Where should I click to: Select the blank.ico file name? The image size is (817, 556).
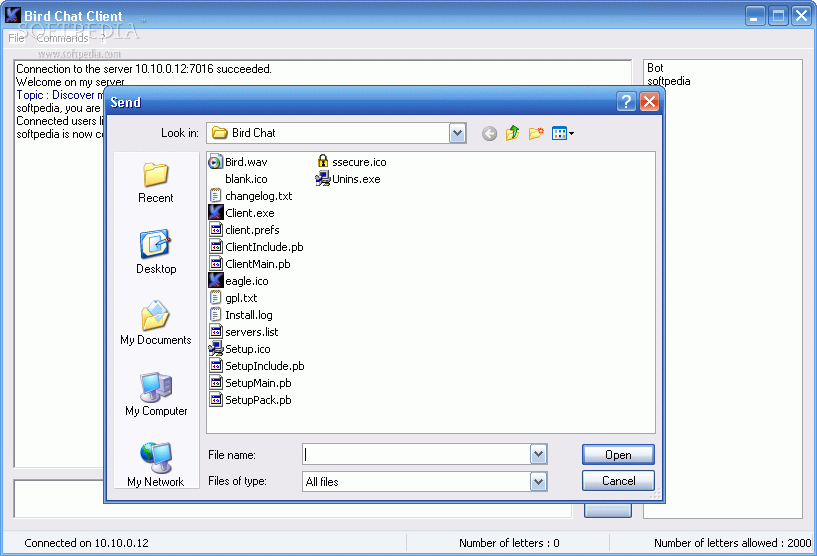pyautogui.click(x=246, y=179)
